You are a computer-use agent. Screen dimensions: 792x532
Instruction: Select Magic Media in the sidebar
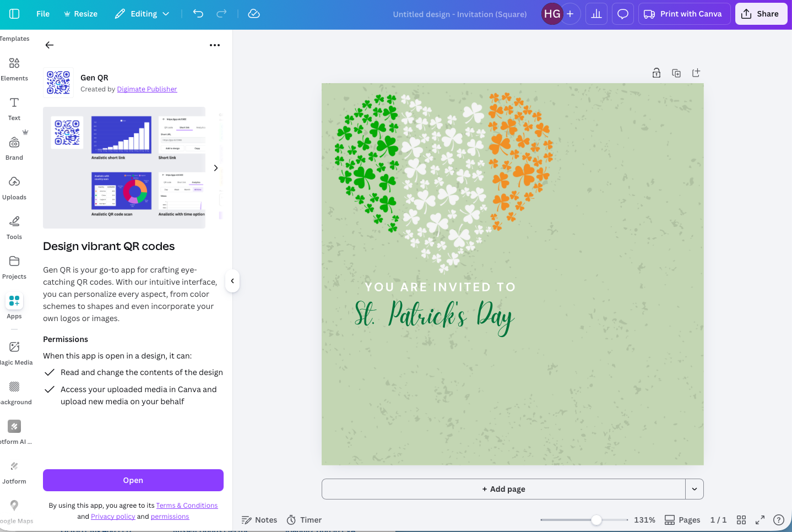pyautogui.click(x=14, y=352)
